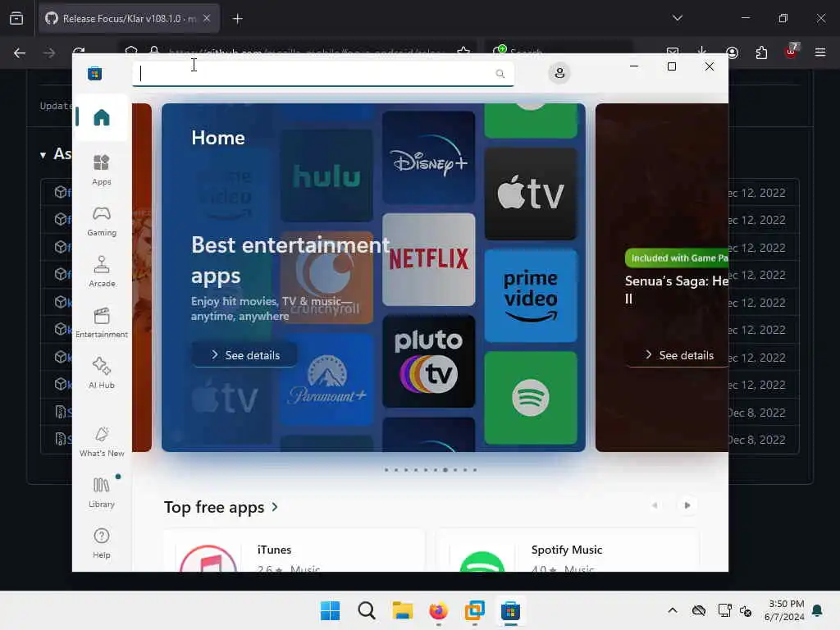Open the iTunes app card

(294, 550)
